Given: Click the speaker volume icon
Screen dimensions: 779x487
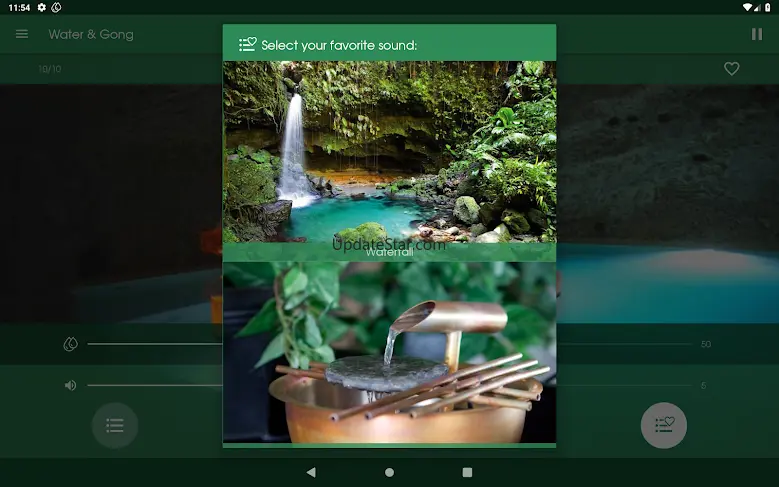Looking at the screenshot, I should (71, 385).
